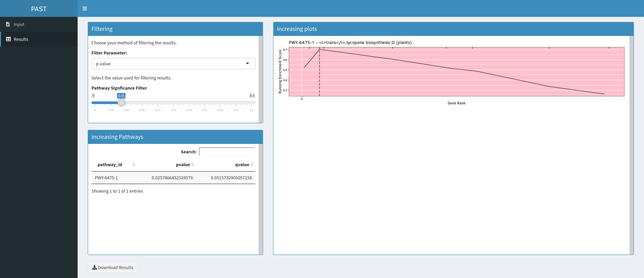
Task: Click the Input file icon in sidebar
Action: (x=8, y=24)
